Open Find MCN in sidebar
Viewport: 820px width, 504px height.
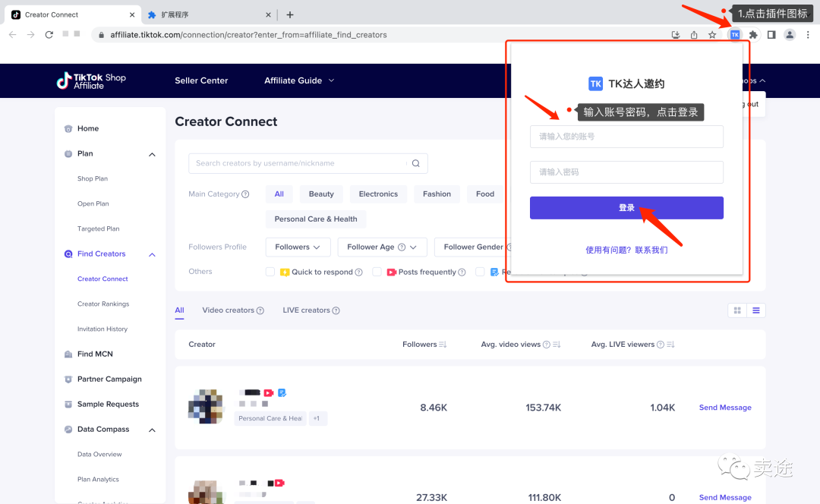point(95,354)
